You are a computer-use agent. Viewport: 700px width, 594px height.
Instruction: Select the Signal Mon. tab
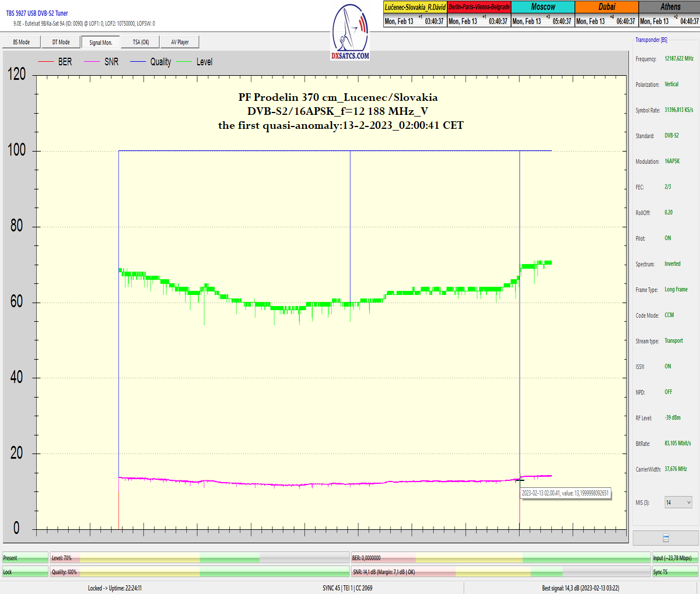pyautogui.click(x=101, y=42)
